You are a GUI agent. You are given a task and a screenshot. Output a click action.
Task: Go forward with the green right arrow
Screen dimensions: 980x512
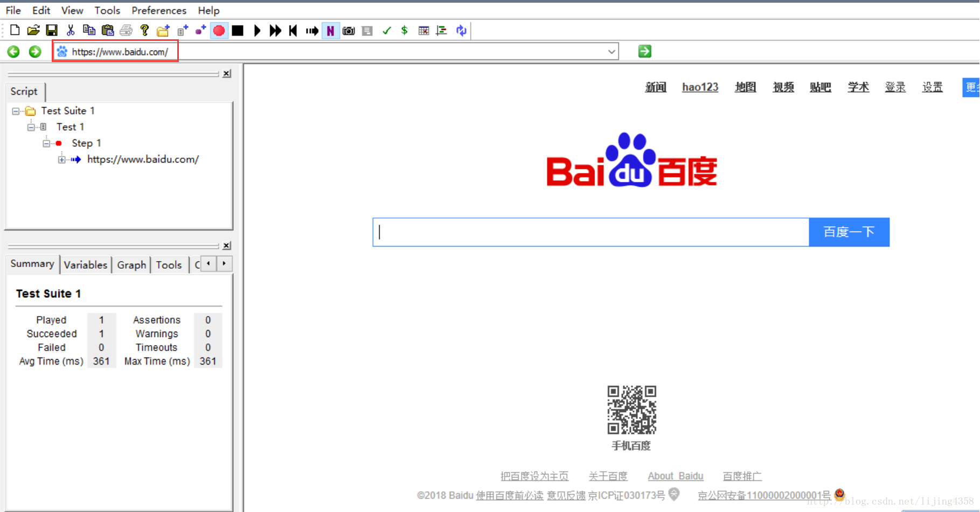point(35,51)
